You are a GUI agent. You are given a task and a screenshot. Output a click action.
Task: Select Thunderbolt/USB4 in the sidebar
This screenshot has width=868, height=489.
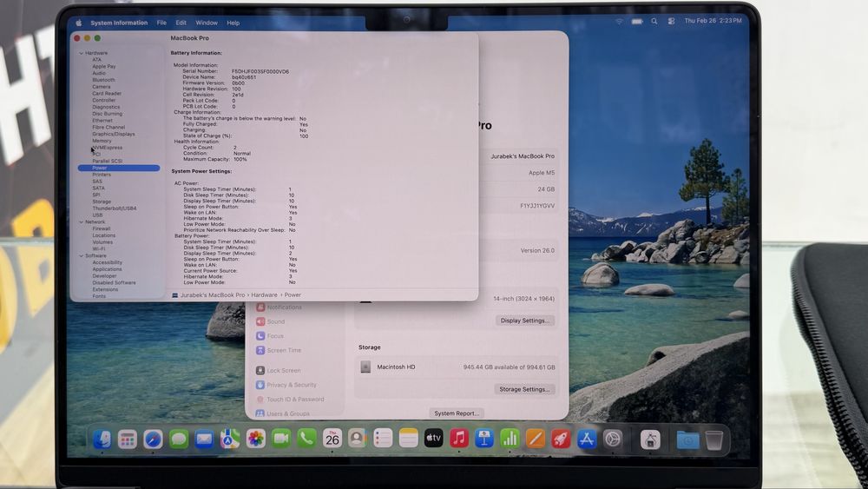coord(115,208)
